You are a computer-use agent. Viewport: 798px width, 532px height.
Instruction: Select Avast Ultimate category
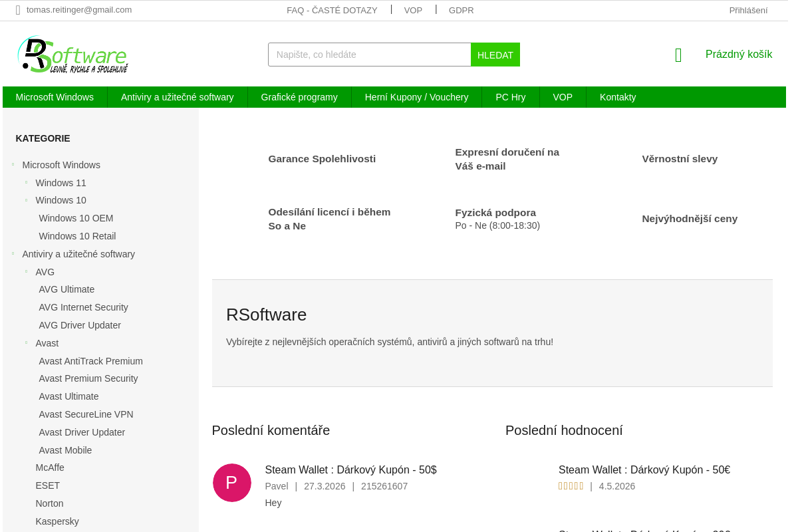click(x=68, y=396)
